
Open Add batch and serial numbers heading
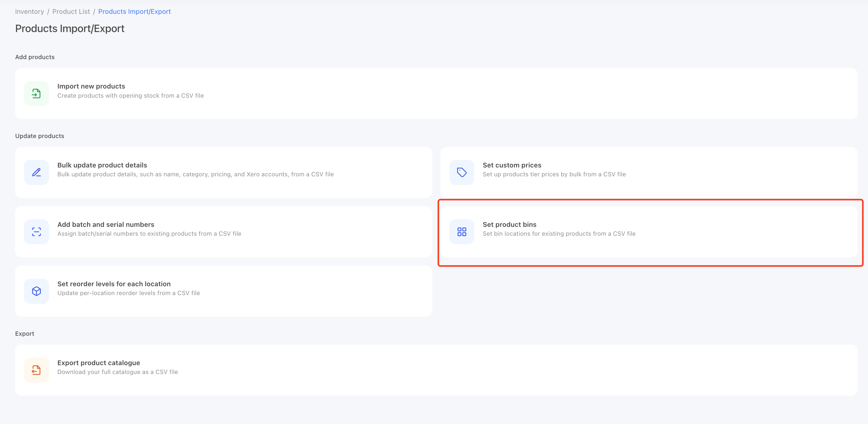(x=106, y=225)
